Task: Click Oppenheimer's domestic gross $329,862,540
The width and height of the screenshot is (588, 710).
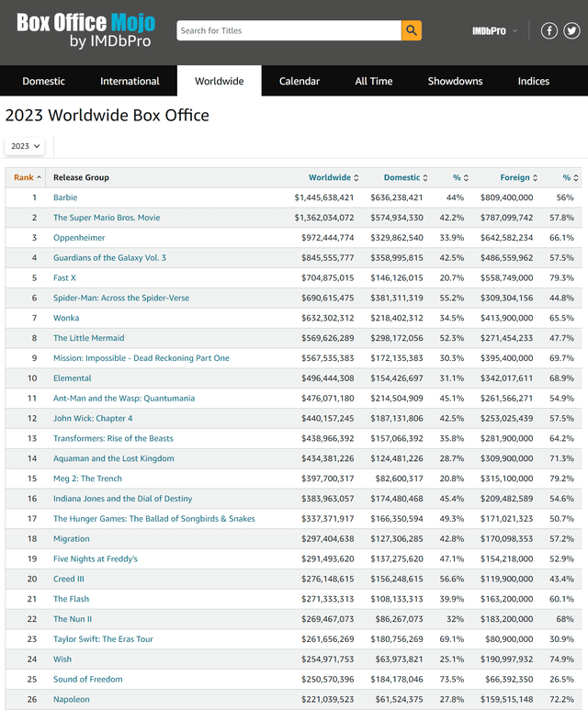Action: [x=397, y=238]
